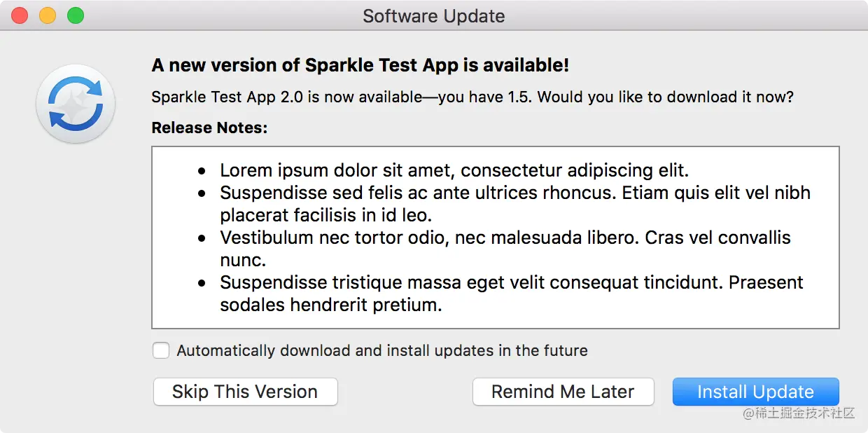Select the "Suspendisse tristique massa" release note
The height and width of the screenshot is (433, 868).
512,293
